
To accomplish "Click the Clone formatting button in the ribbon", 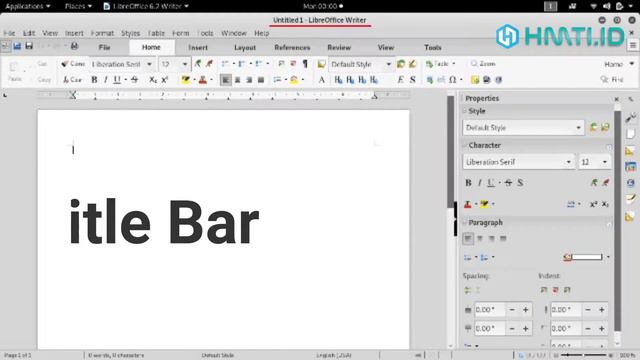I will (73, 64).
